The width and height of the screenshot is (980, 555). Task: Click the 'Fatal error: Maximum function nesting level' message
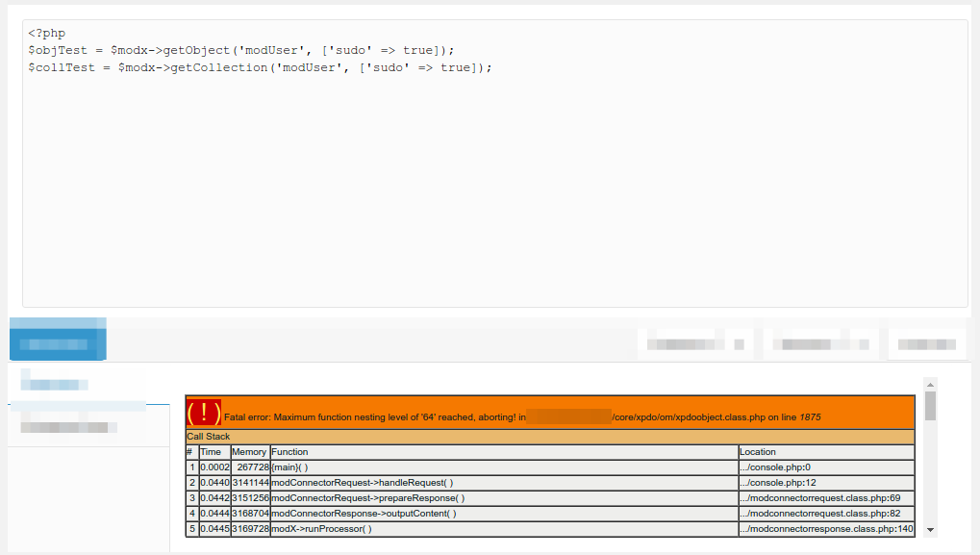(x=522, y=416)
